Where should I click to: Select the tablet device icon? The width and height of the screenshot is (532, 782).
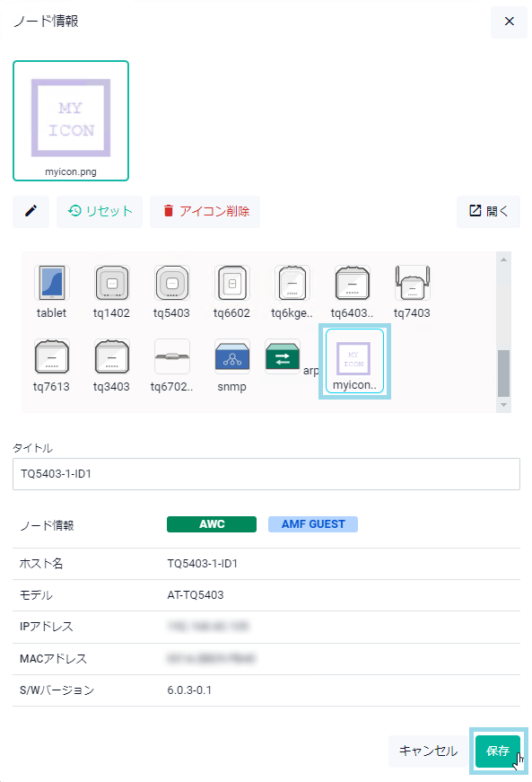52,292
